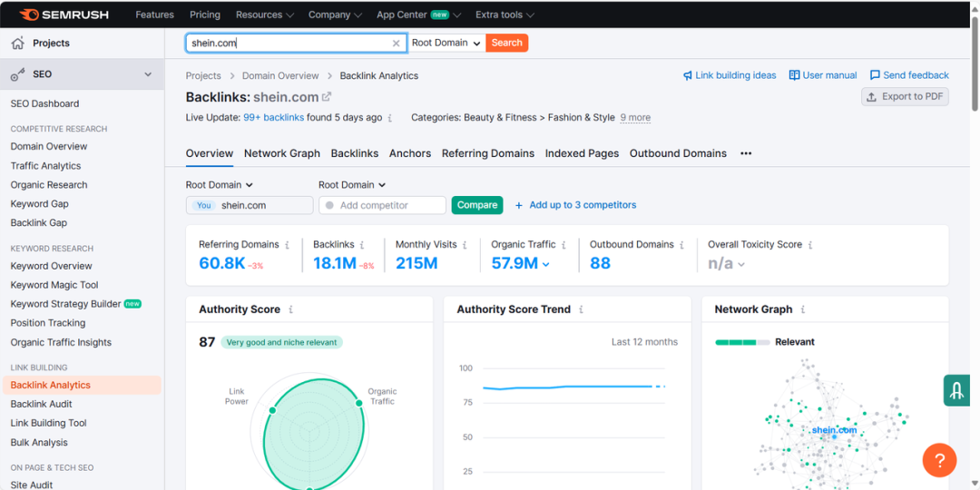Click the Send feedback chat icon
This screenshot has width=980, height=490.
tap(875, 75)
